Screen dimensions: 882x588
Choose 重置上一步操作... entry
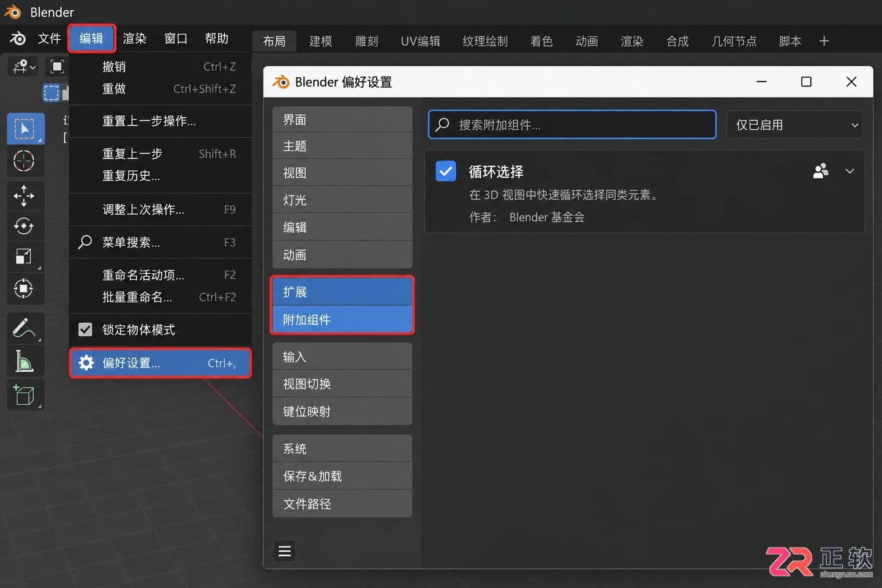(160, 121)
